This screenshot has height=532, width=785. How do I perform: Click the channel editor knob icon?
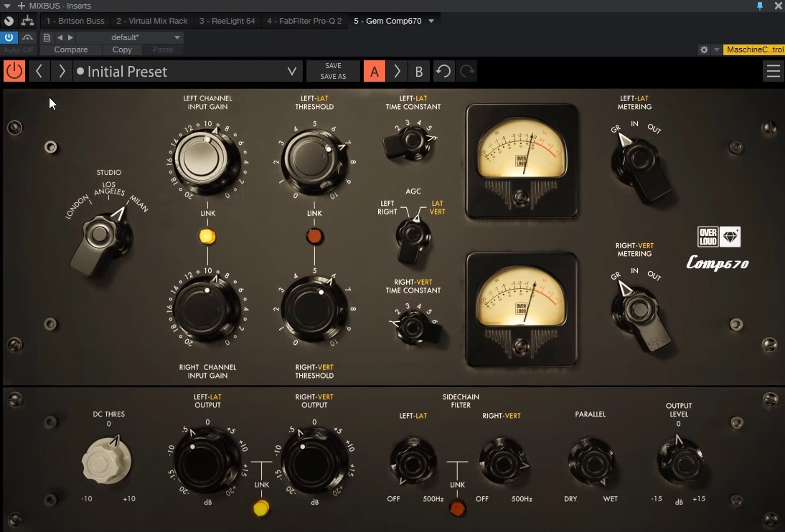coord(9,21)
